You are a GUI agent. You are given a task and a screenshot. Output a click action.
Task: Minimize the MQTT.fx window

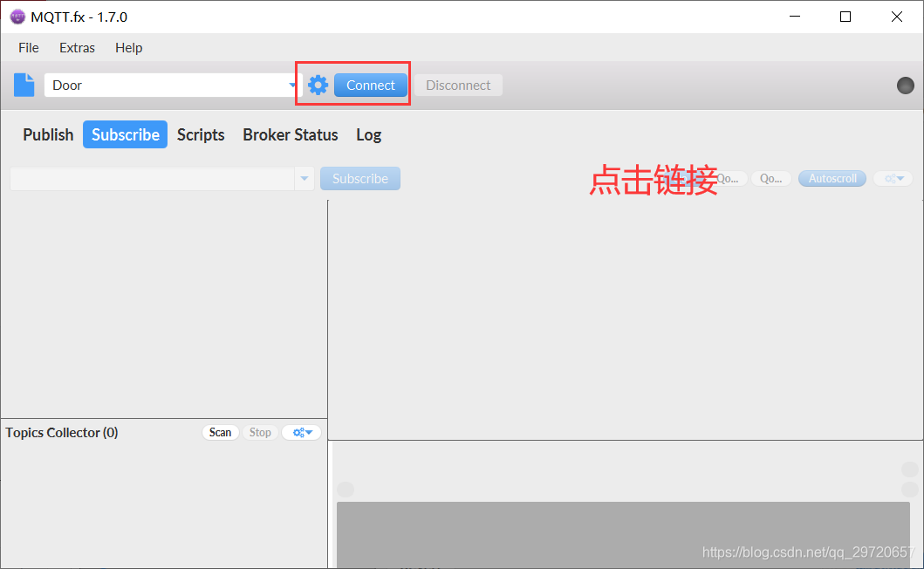point(795,17)
